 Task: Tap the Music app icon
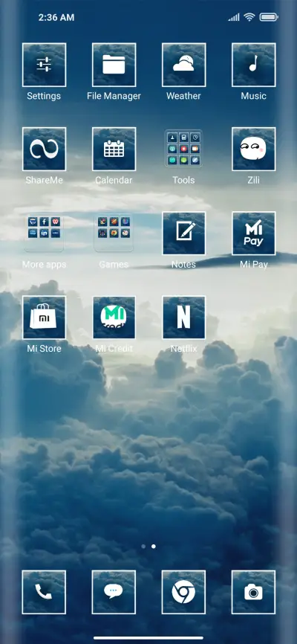point(253,65)
